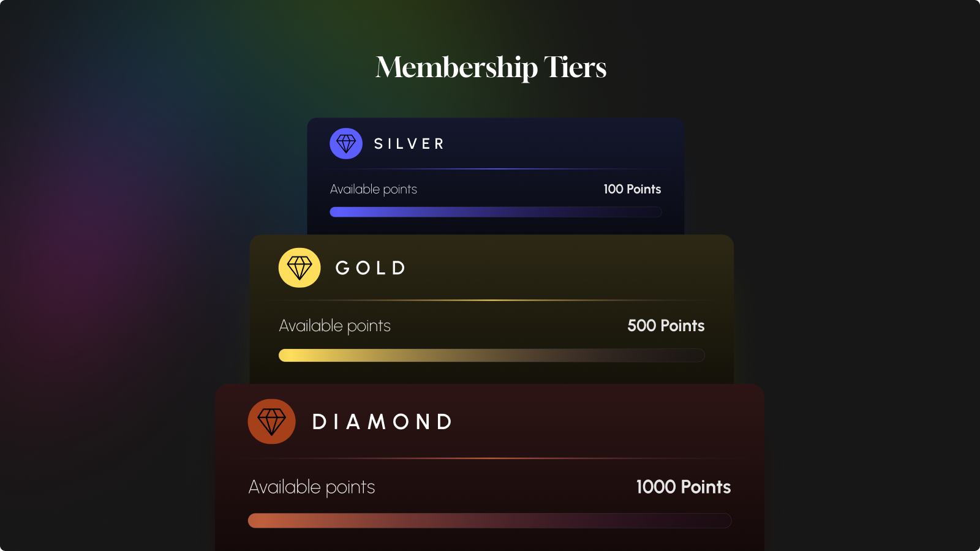The image size is (980, 551).
Task: Click the Silver tier progress bar
Action: click(x=495, y=212)
